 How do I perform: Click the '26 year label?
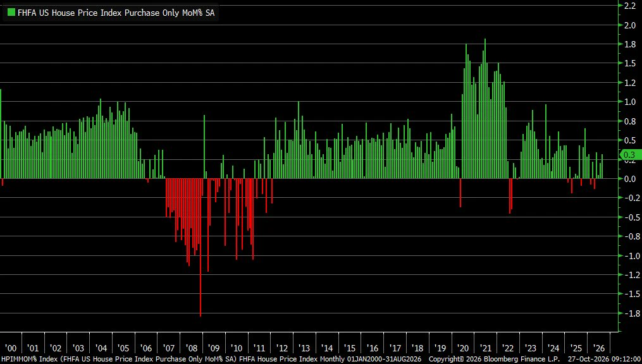click(x=599, y=348)
